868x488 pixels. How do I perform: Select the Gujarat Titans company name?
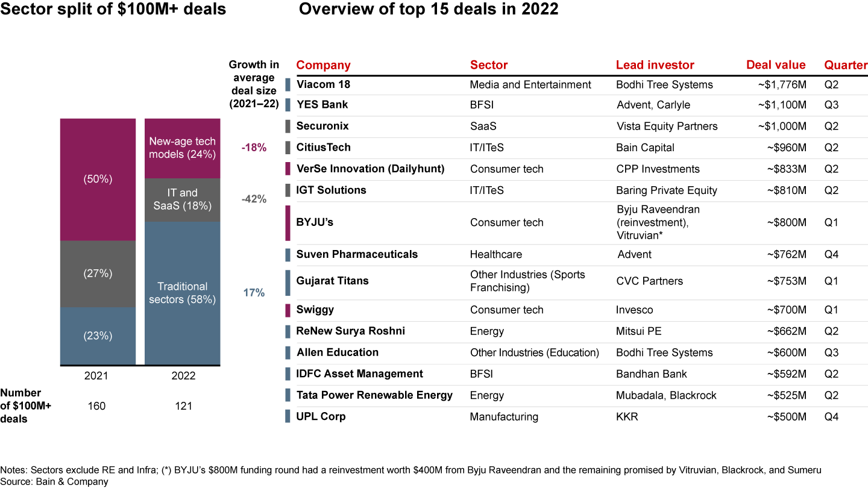pyautogui.click(x=332, y=281)
